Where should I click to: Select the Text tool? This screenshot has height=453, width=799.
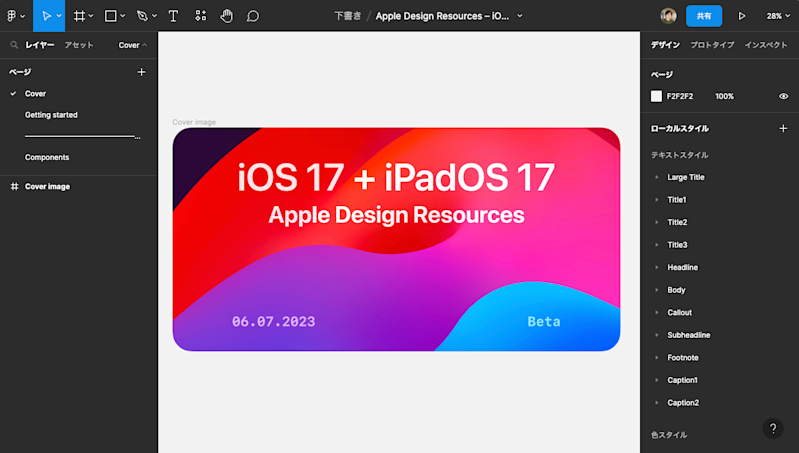(173, 16)
